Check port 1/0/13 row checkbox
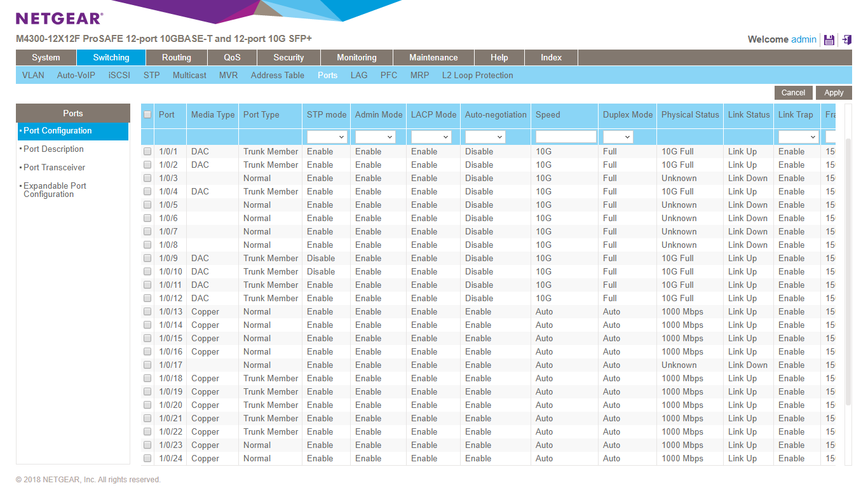The height and width of the screenshot is (488, 868). click(x=147, y=311)
